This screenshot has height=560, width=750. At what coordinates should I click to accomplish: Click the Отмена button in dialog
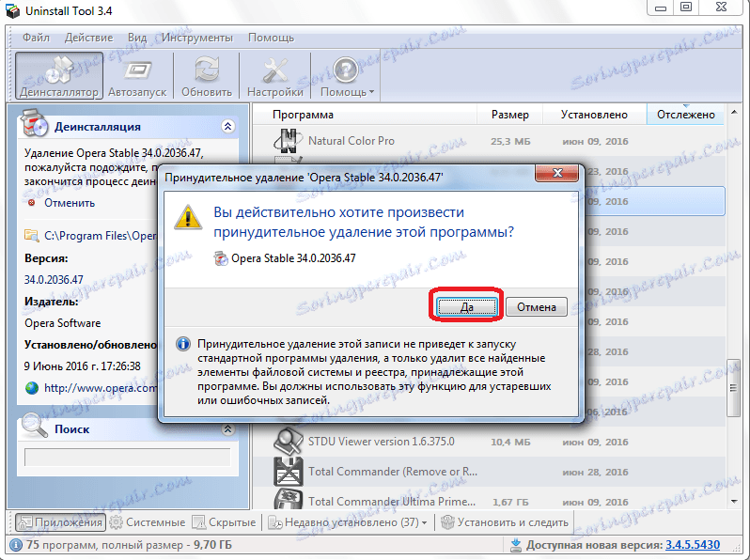click(x=537, y=306)
